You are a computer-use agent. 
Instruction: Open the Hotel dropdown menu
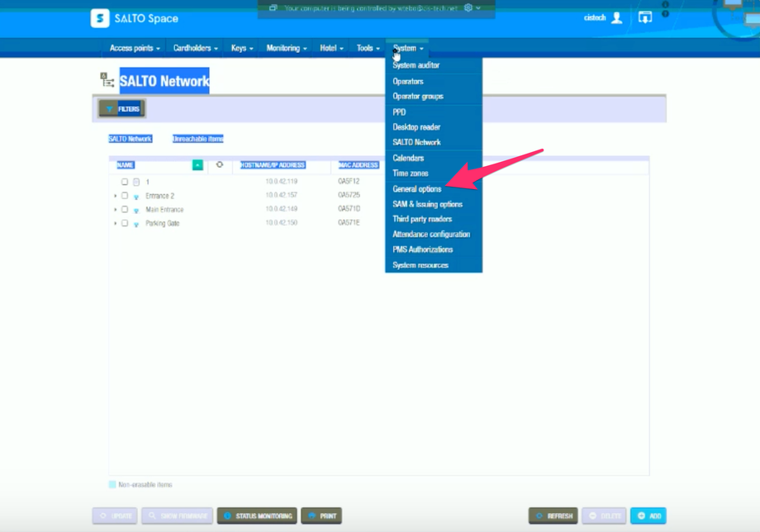[x=331, y=48]
